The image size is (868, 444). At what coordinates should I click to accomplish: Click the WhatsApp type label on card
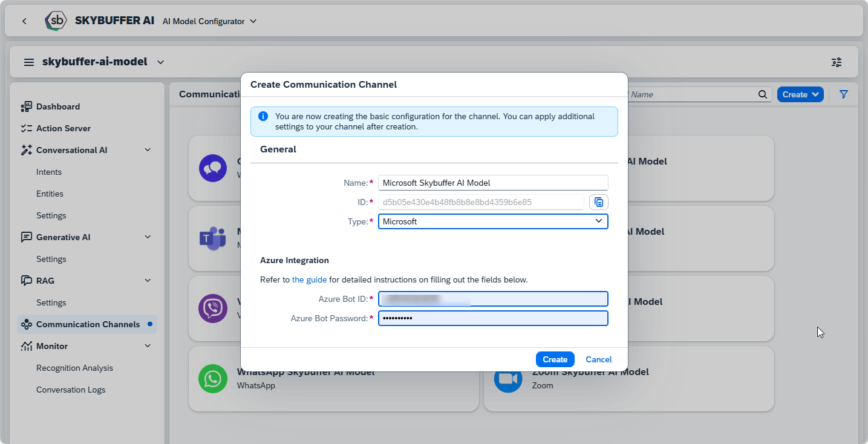(256, 385)
